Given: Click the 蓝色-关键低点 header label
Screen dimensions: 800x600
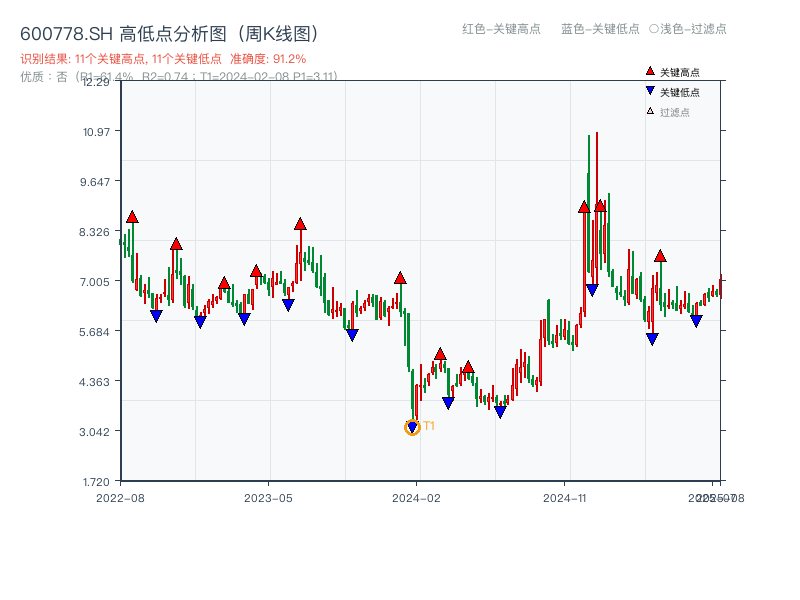Looking at the screenshot, I should click(x=600, y=29).
